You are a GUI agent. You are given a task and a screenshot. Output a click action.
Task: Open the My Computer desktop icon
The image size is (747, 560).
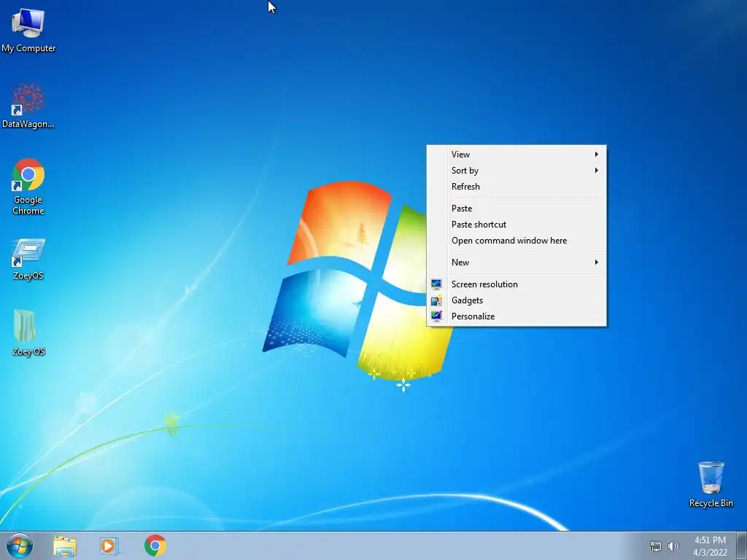click(x=28, y=29)
